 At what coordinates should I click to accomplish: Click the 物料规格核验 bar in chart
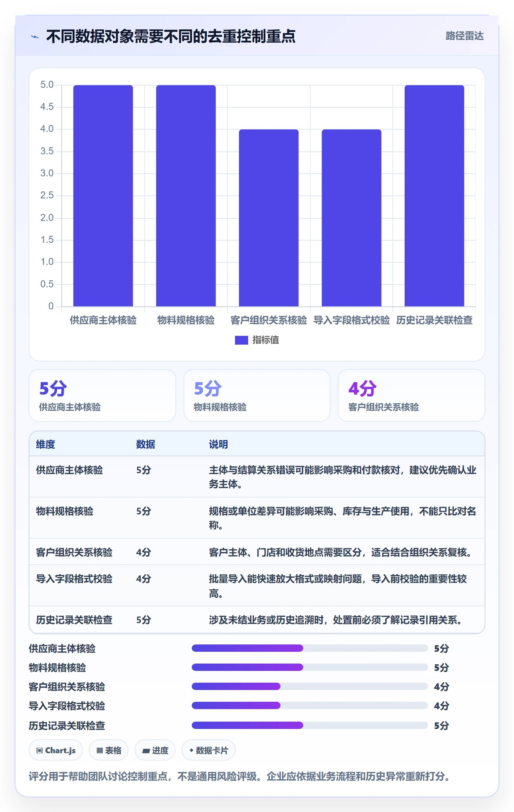186,196
